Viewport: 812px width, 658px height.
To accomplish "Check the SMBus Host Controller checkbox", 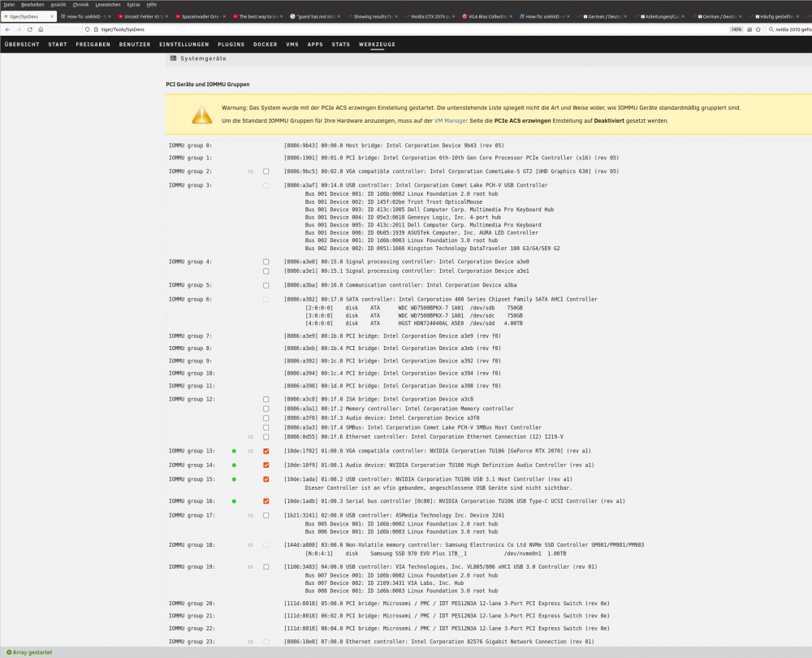I will click(x=266, y=427).
